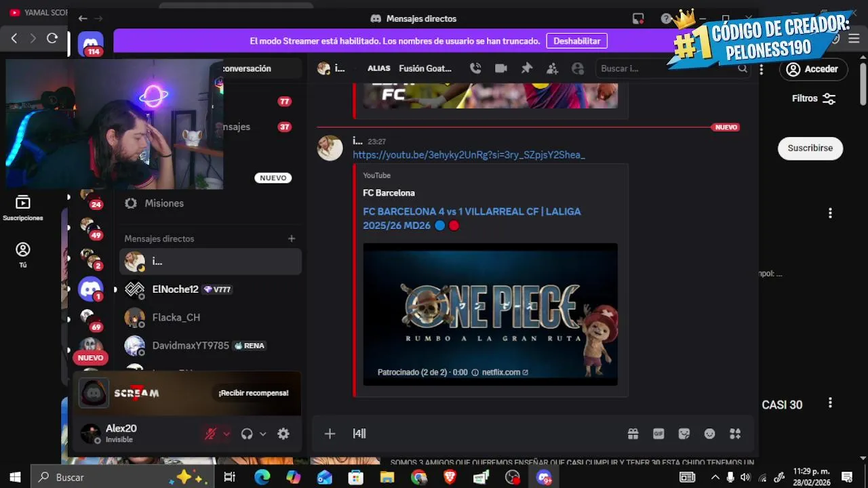Expand microphone input options arrow
The height and width of the screenshot is (488, 868).
point(226,434)
